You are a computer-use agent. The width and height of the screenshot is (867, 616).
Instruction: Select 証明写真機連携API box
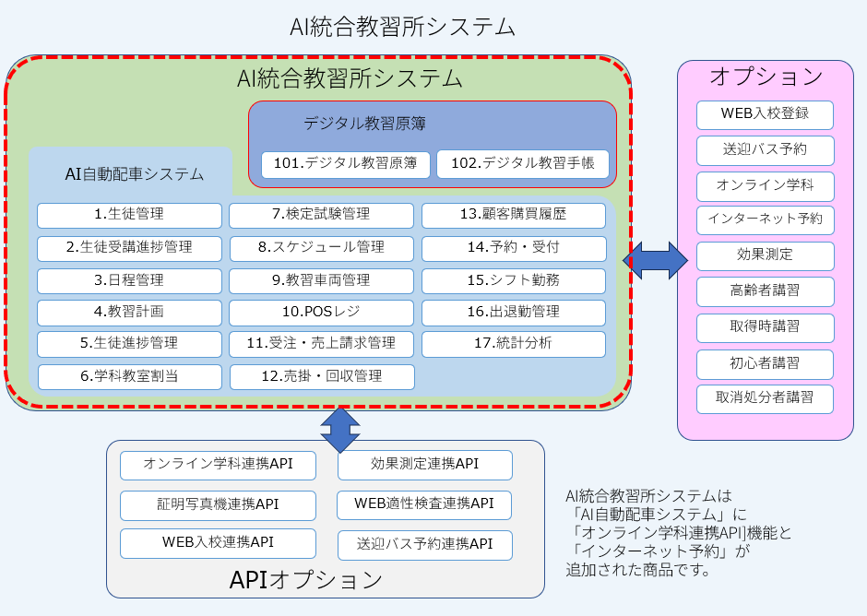(x=218, y=505)
